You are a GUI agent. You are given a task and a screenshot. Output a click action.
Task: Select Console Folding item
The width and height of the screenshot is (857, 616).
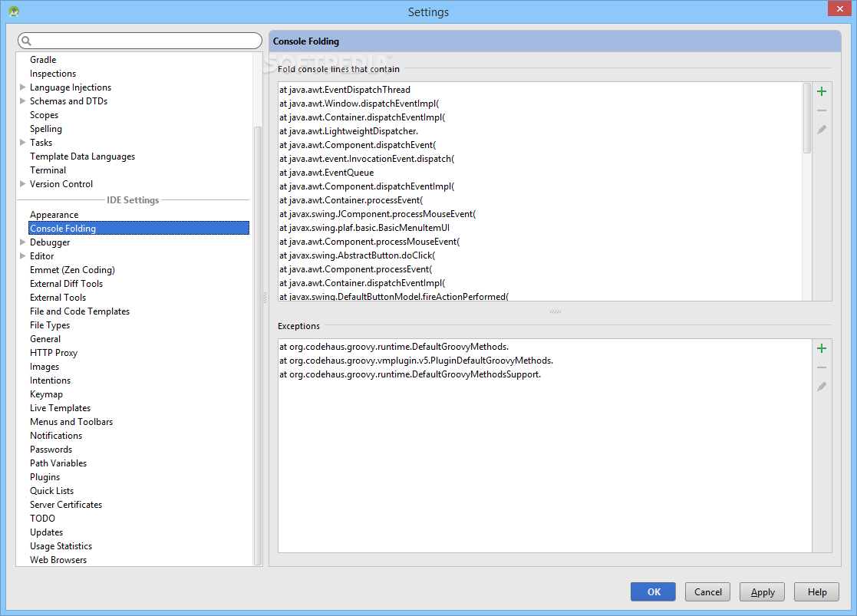139,228
